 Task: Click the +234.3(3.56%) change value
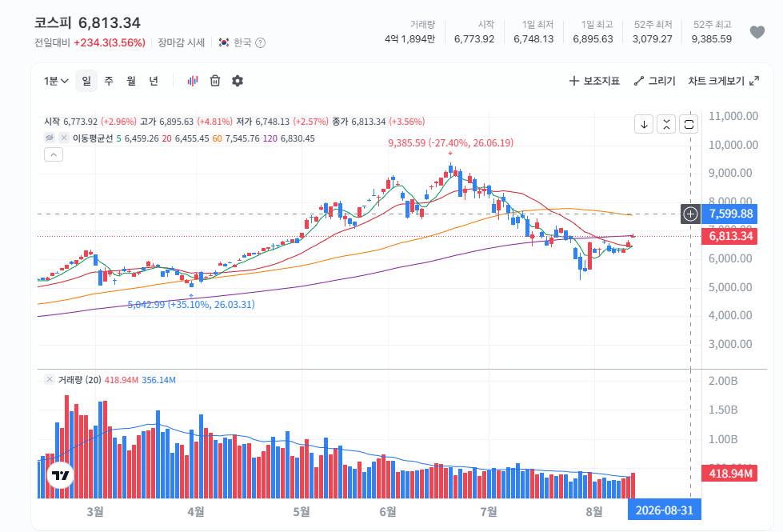coord(110,43)
